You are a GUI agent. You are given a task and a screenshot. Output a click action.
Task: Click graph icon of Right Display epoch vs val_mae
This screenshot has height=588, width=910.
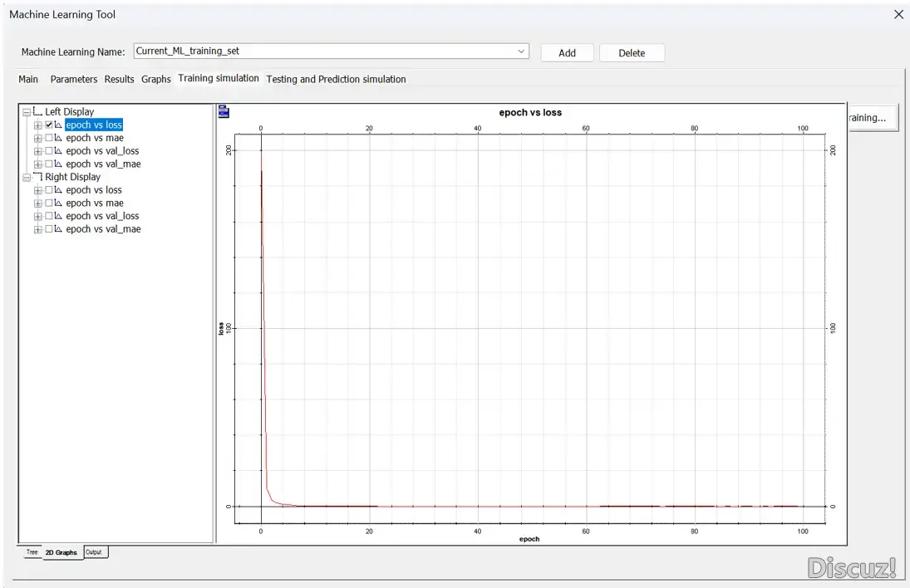(58, 229)
